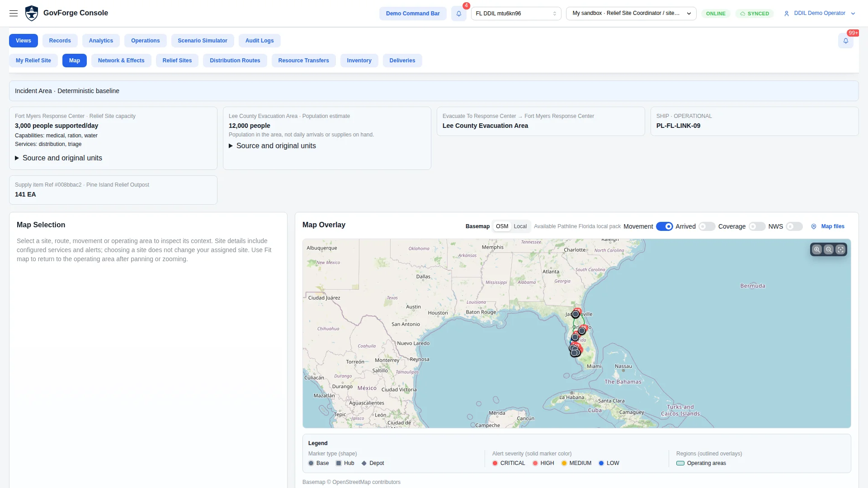Click the LOW severity color swatch
Screen dimensions: 868x488
point(601,463)
